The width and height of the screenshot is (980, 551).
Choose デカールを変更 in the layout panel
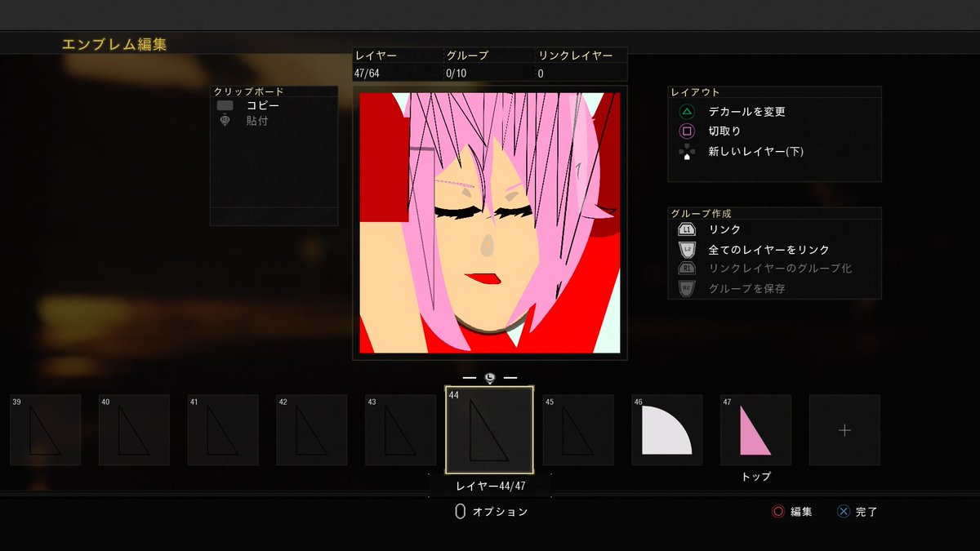[747, 112]
